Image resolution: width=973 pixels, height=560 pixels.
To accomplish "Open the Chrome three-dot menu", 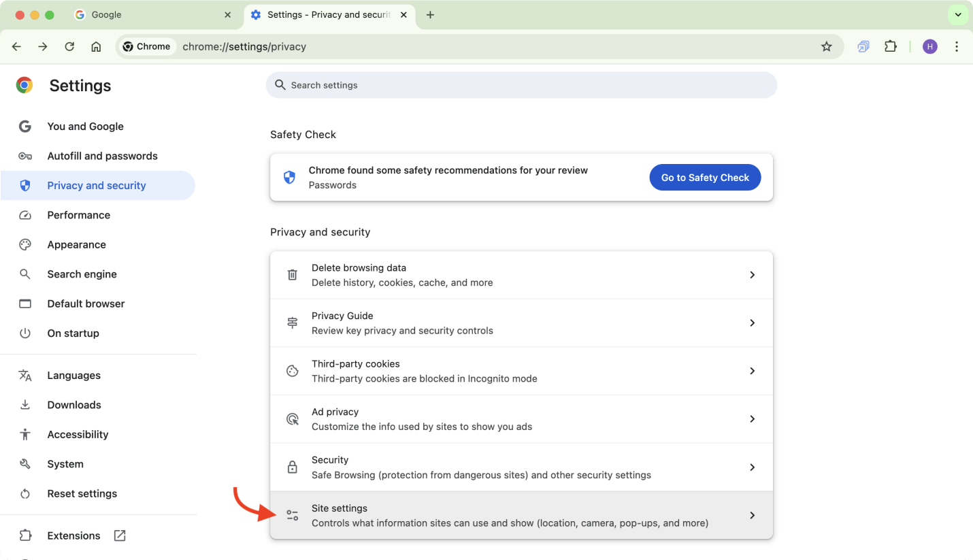I will click(957, 47).
